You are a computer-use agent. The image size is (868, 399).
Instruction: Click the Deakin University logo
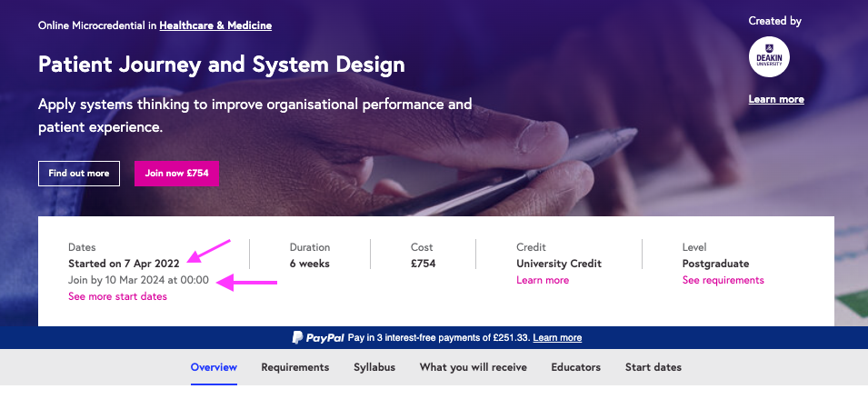pyautogui.click(x=769, y=56)
